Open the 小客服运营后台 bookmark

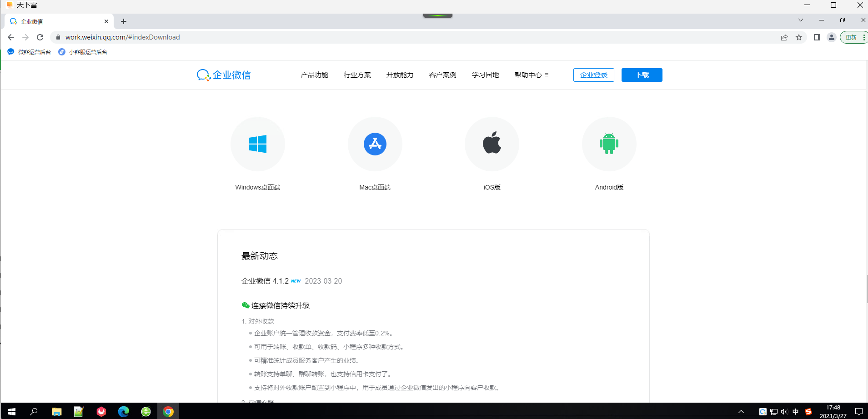coord(83,52)
